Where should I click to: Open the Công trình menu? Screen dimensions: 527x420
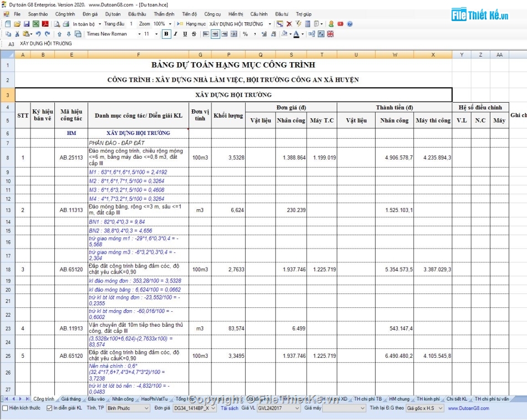click(65, 14)
